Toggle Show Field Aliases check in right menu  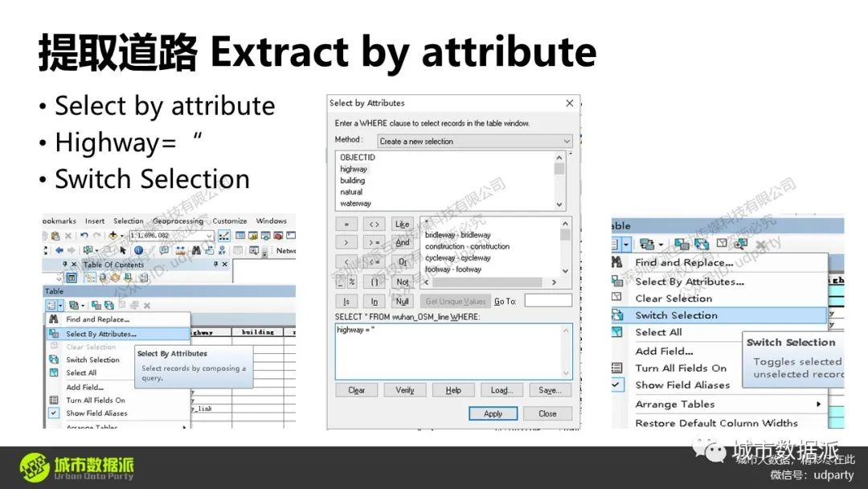[616, 385]
